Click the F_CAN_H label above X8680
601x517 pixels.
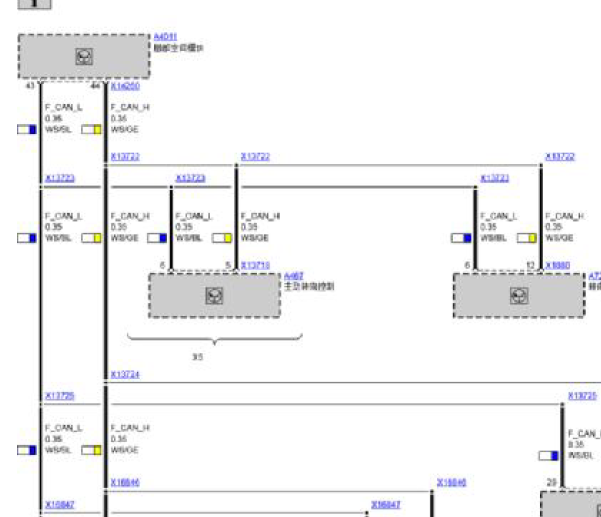coord(565,217)
